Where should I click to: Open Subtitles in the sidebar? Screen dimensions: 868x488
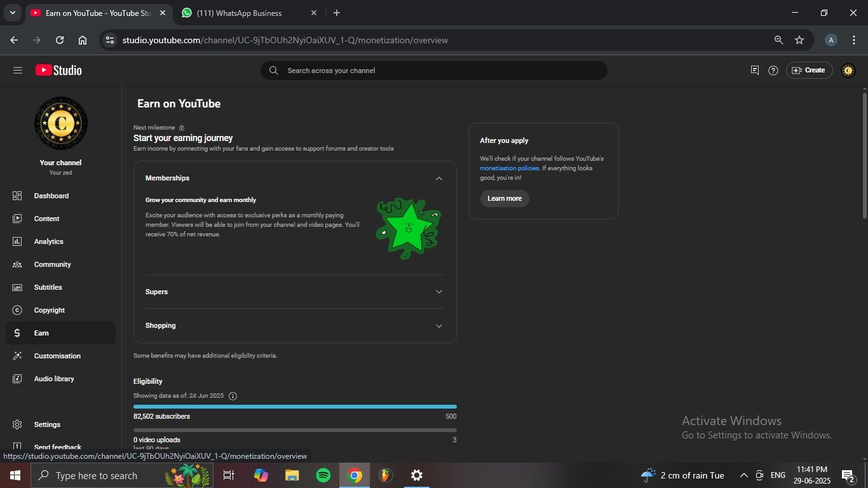click(61, 287)
